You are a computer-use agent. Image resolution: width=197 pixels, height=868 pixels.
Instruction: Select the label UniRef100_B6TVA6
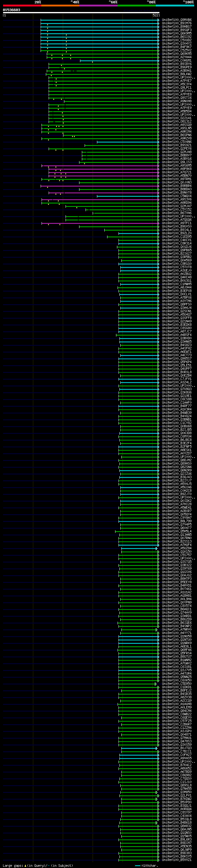point(177,213)
